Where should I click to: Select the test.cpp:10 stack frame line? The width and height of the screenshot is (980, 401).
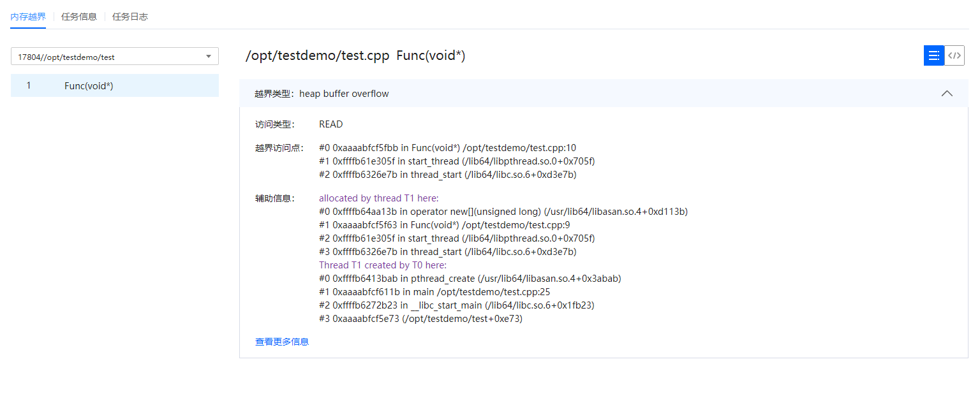(447, 148)
